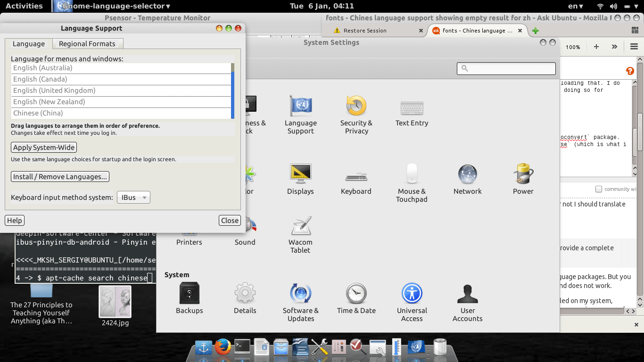Image resolution: width=644 pixels, height=362 pixels.
Task: Select English (Canada) in language list
Action: point(121,79)
